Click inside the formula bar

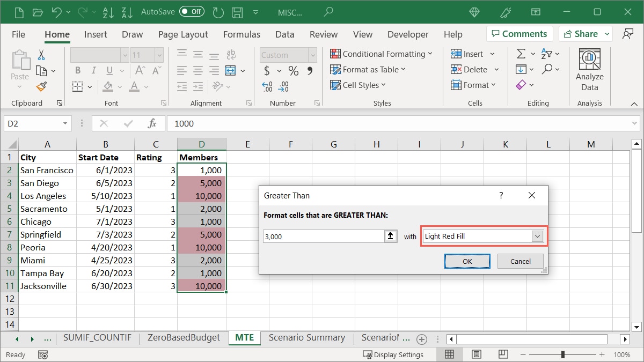(x=322, y=123)
